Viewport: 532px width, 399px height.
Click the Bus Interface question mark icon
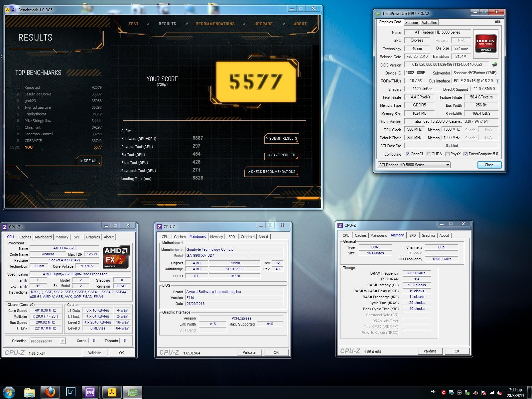[x=497, y=81]
